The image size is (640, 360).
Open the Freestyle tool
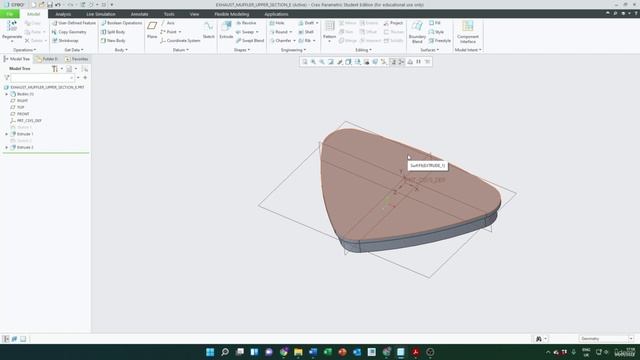pos(440,41)
